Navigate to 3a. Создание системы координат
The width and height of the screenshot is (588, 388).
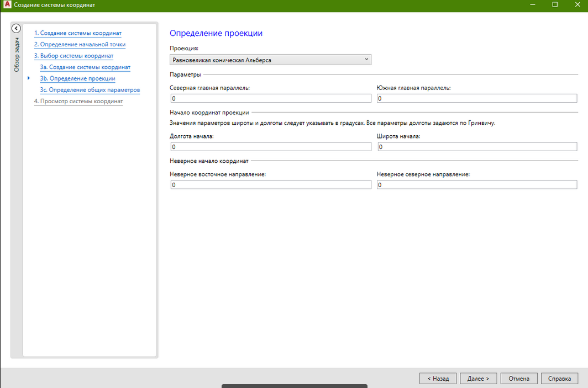pyautogui.click(x=85, y=67)
